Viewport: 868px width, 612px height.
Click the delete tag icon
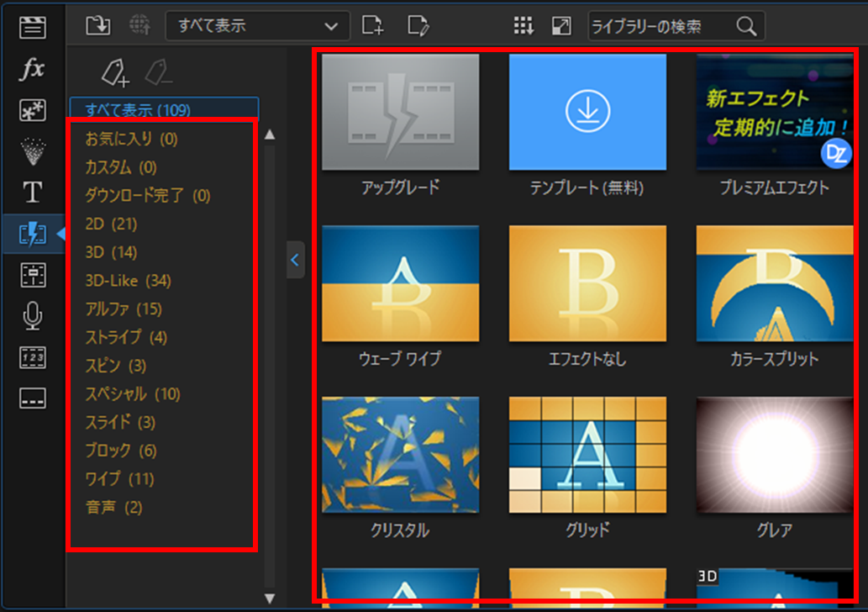coord(158,72)
